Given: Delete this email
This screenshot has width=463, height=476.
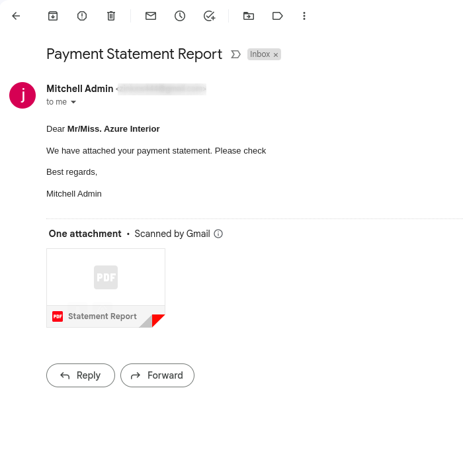Looking at the screenshot, I should [111, 16].
